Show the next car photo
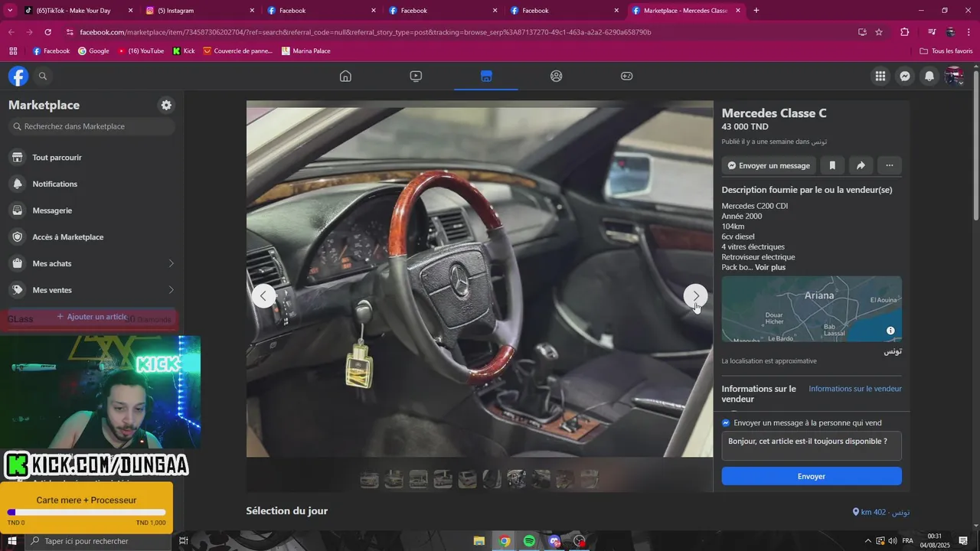This screenshot has width=980, height=551. pyautogui.click(x=695, y=295)
